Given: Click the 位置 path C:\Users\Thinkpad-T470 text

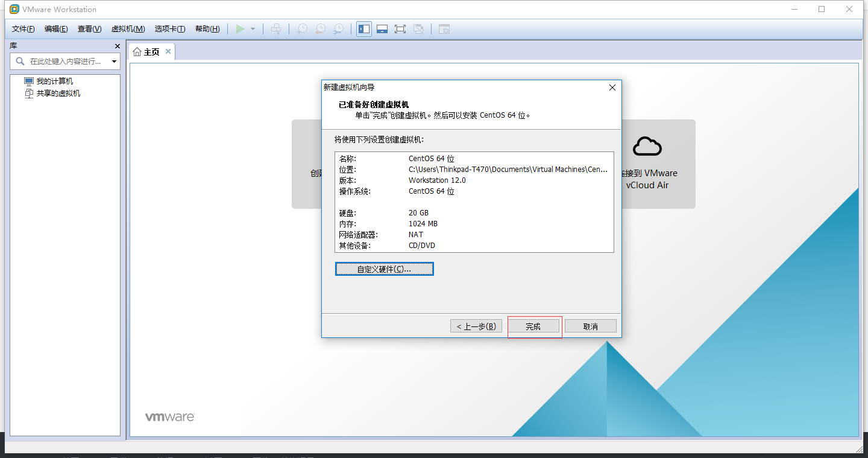Looking at the screenshot, I should 508,170.
